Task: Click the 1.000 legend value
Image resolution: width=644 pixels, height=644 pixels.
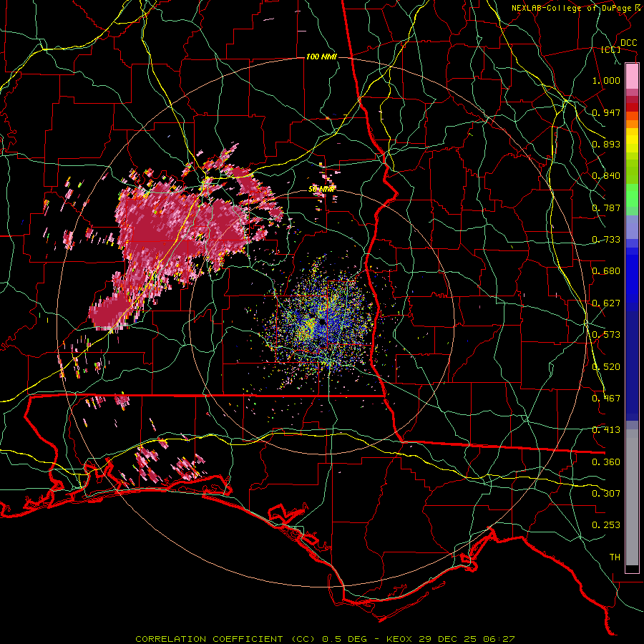Action: [606, 80]
